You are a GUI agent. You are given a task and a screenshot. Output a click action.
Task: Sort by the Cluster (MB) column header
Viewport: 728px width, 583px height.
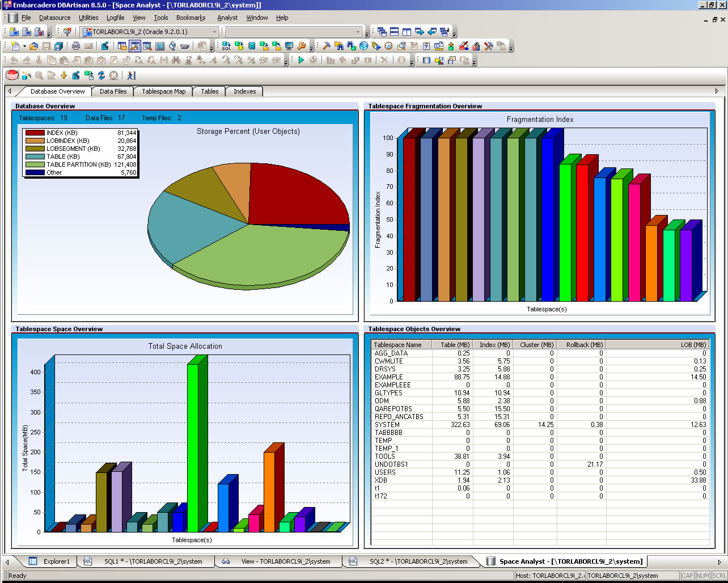[x=535, y=345]
